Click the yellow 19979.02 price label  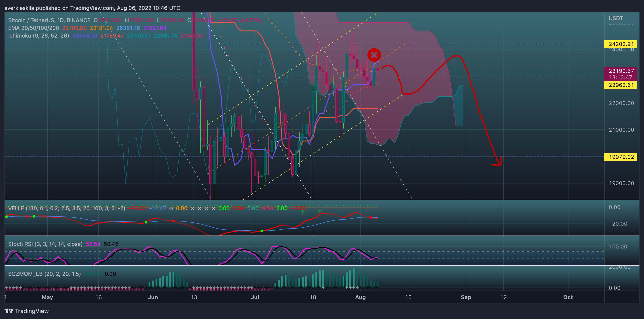[x=621, y=157]
